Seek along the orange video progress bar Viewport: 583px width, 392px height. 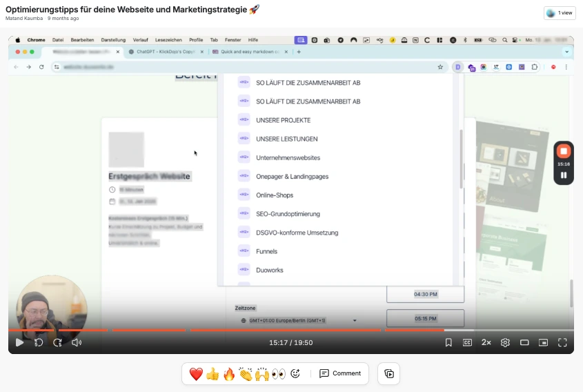coord(291,330)
